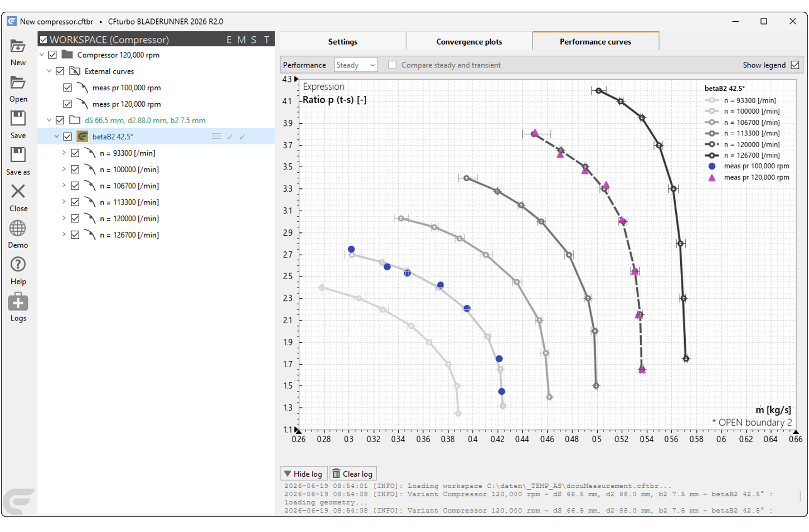Switch to Convergence plots tab
This screenshot has height=532, width=809.
coord(469,42)
